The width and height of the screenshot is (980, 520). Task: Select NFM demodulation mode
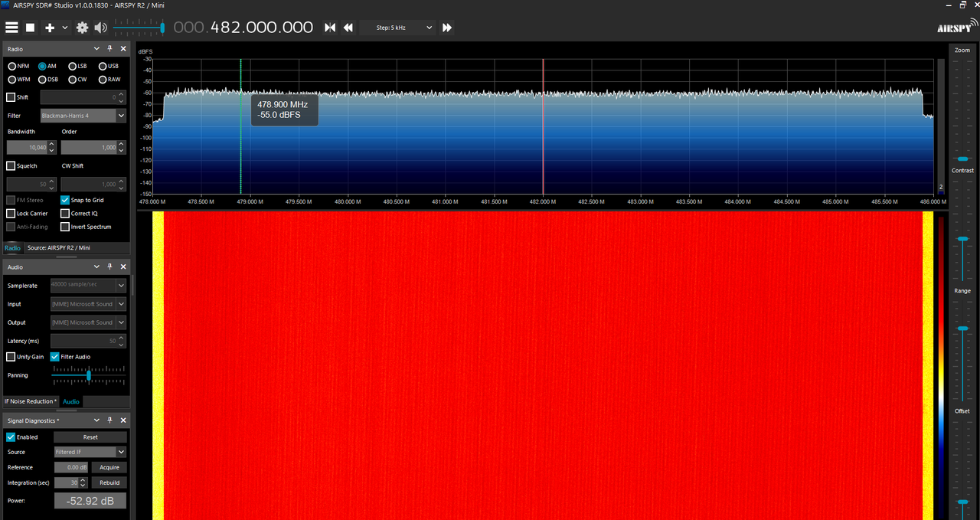click(x=18, y=66)
